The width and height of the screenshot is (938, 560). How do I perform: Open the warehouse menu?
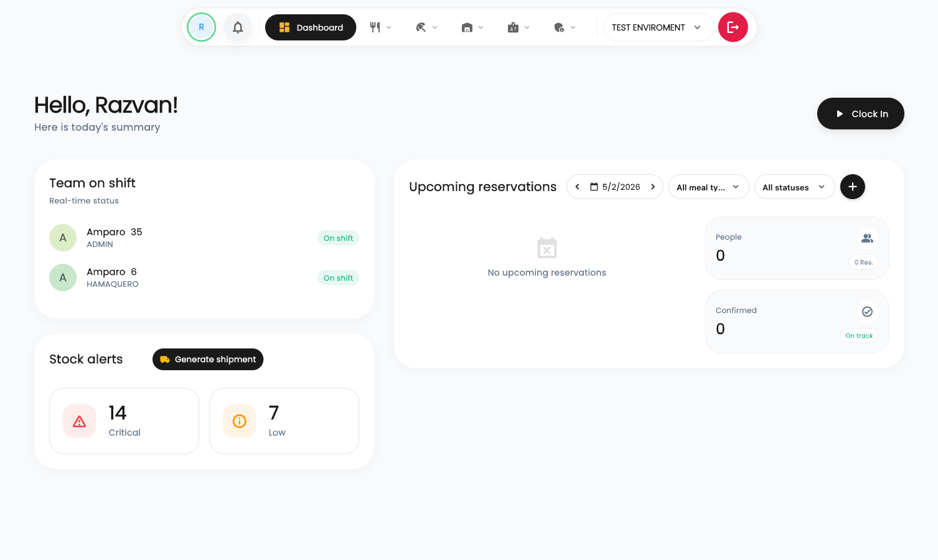[x=472, y=27]
